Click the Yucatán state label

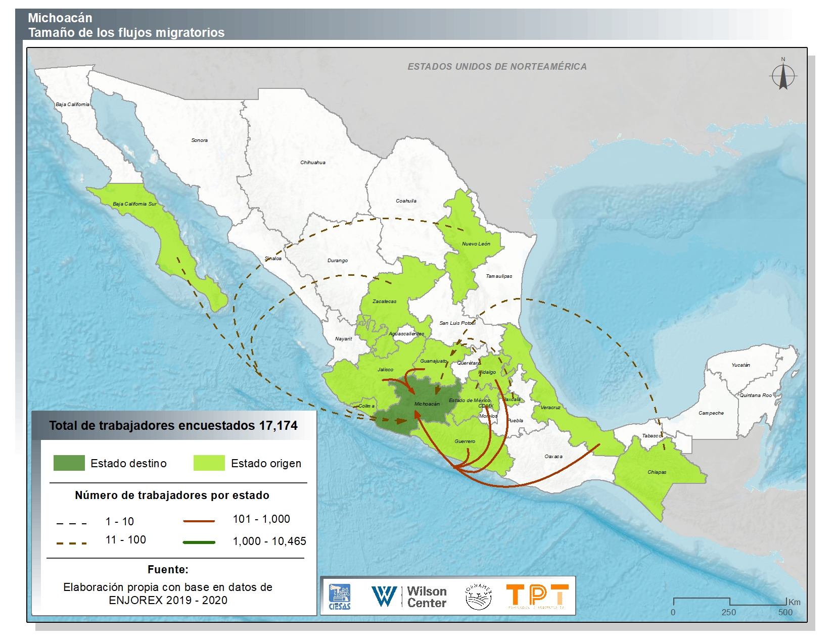740,365
